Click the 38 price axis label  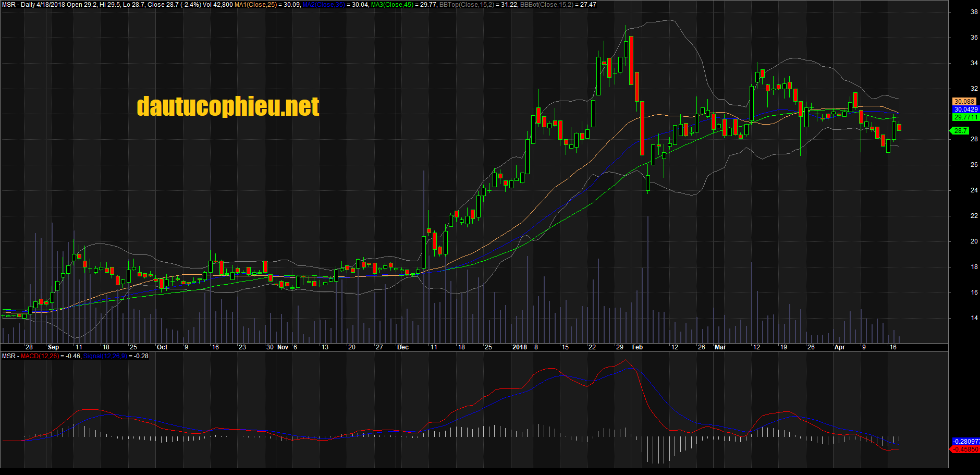974,12
